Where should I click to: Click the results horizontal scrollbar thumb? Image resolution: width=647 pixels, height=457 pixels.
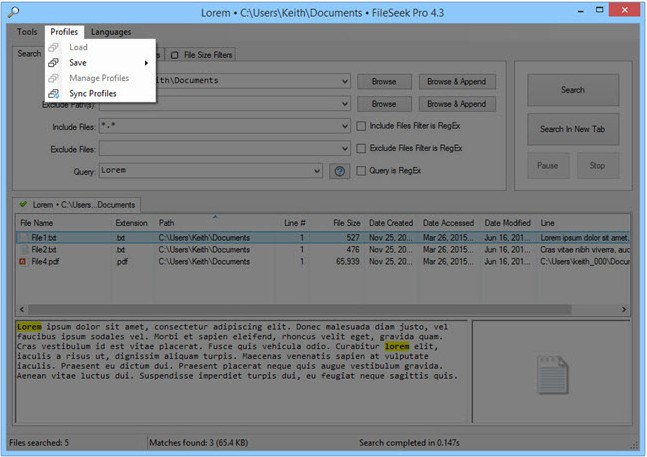click(x=300, y=309)
